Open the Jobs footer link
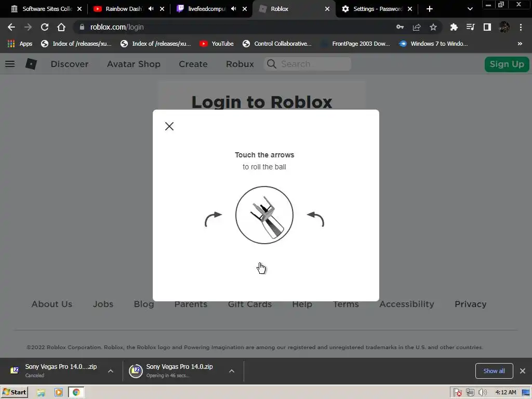Screen dimensions: 532x399 pyautogui.click(x=103, y=304)
